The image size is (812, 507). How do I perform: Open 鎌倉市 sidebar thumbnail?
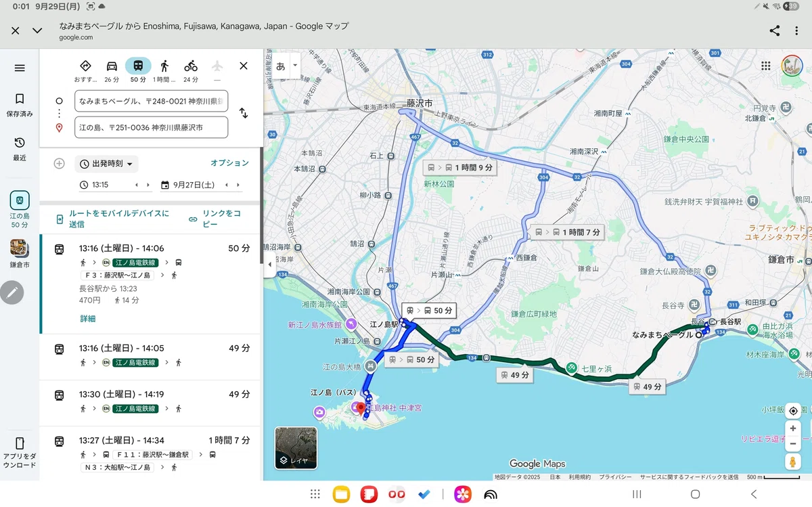20,254
